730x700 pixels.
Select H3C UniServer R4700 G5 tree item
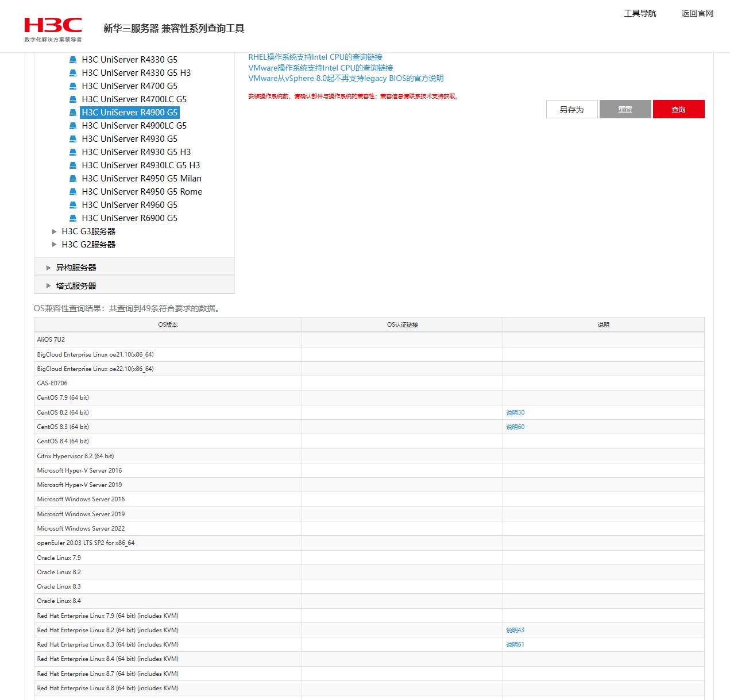(130, 86)
